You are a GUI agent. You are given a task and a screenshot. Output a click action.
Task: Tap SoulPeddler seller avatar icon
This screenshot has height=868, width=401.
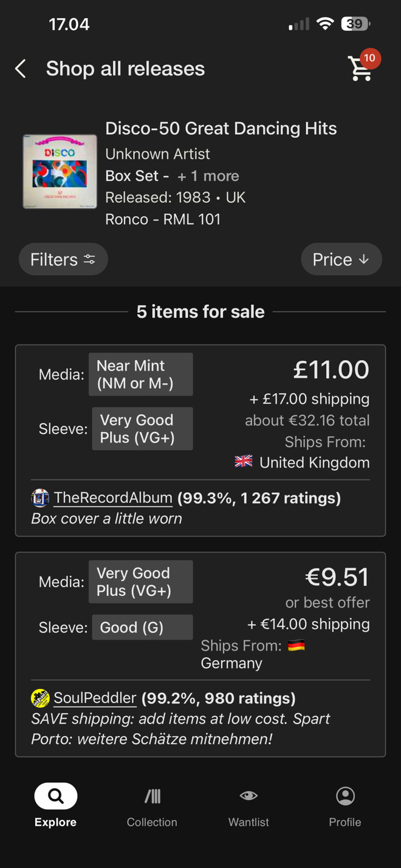coord(40,698)
